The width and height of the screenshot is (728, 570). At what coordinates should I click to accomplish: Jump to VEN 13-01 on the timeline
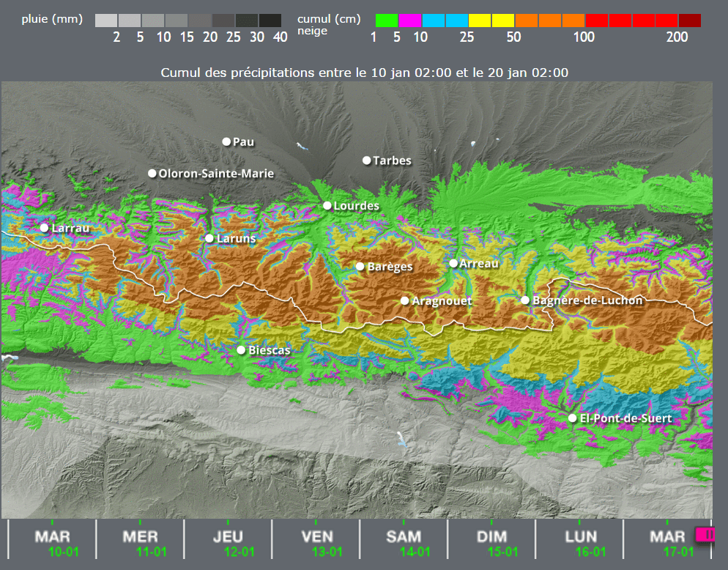(316, 539)
